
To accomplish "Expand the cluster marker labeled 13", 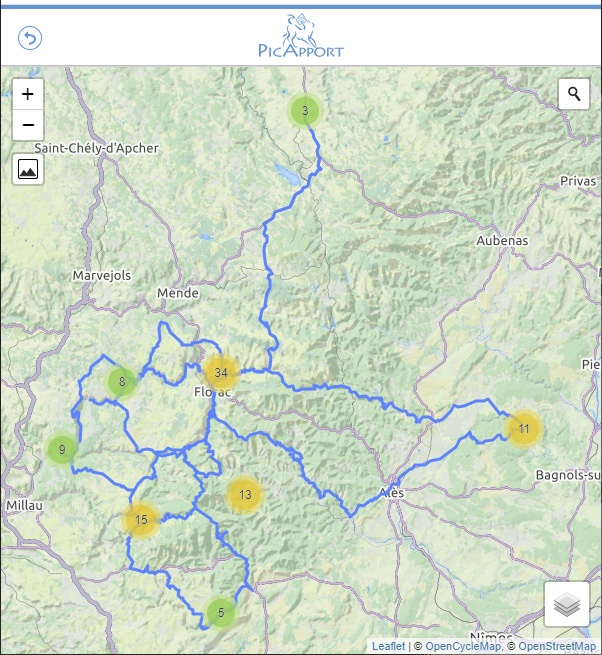I will [x=244, y=493].
